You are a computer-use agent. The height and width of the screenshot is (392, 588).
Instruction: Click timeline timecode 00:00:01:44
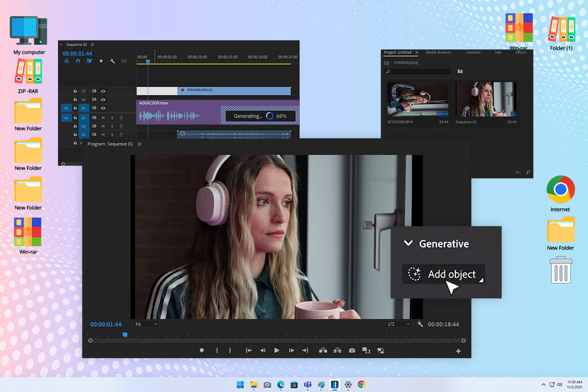[x=78, y=53]
